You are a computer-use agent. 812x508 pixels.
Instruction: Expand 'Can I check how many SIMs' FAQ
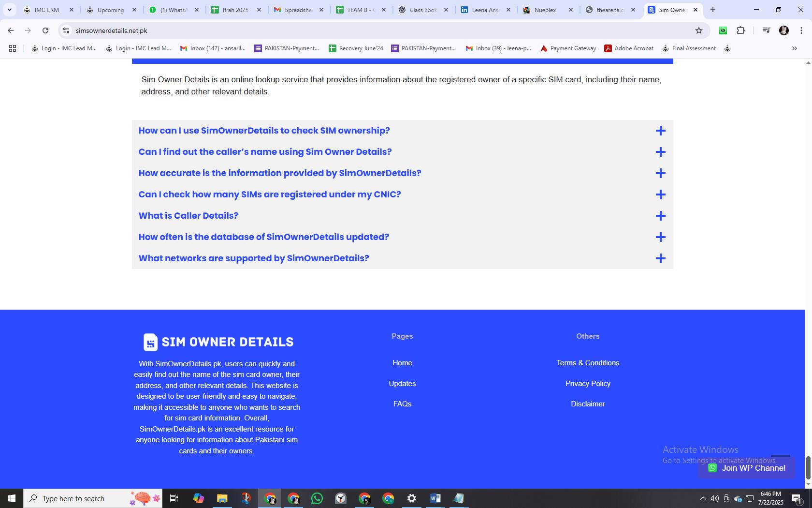click(x=402, y=194)
